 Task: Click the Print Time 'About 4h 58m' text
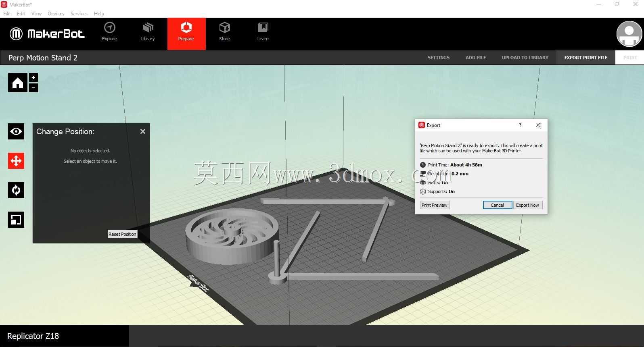[x=455, y=165]
